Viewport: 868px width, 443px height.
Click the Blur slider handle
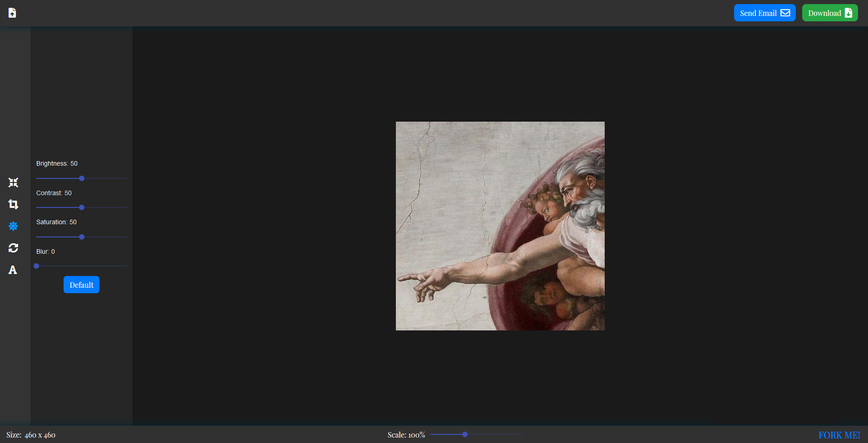click(x=36, y=266)
